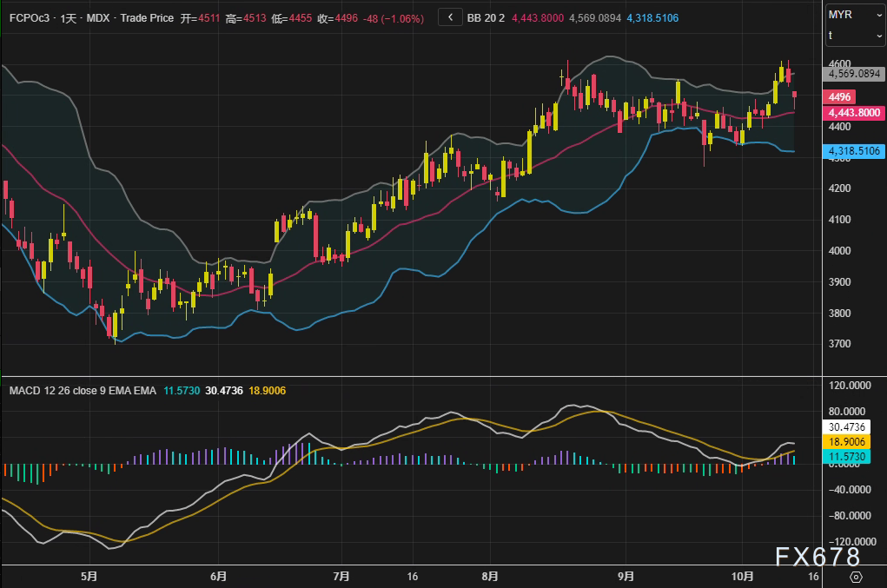This screenshot has width=887, height=588.
Task: Click the yellow 18.9006 signal value label
Action: pos(845,442)
